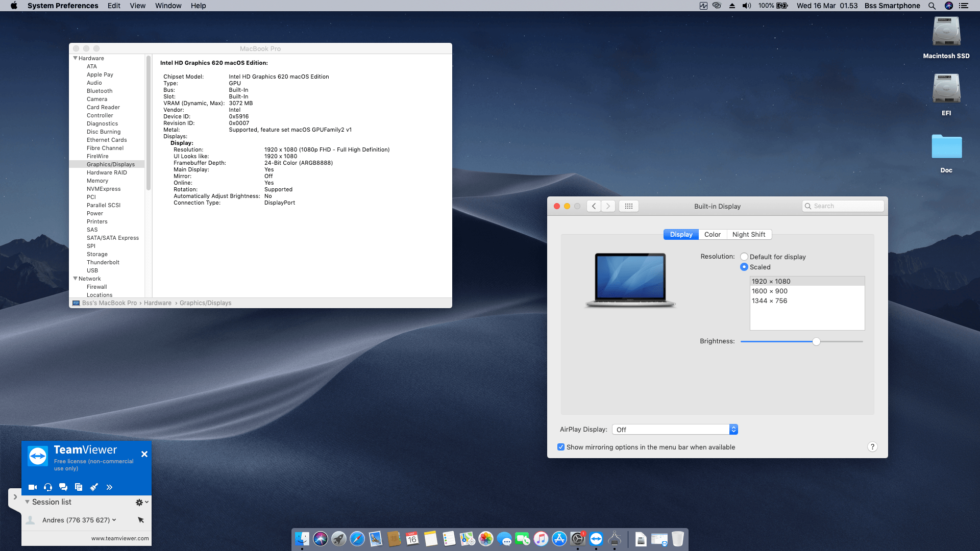Open Messages from the Dock
The height and width of the screenshot is (551, 980).
click(504, 539)
